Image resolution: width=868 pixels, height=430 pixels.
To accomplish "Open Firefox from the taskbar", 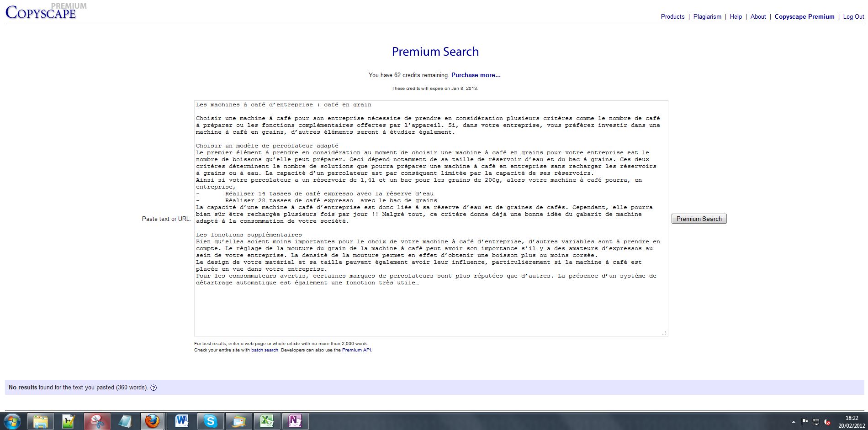I will 152,421.
